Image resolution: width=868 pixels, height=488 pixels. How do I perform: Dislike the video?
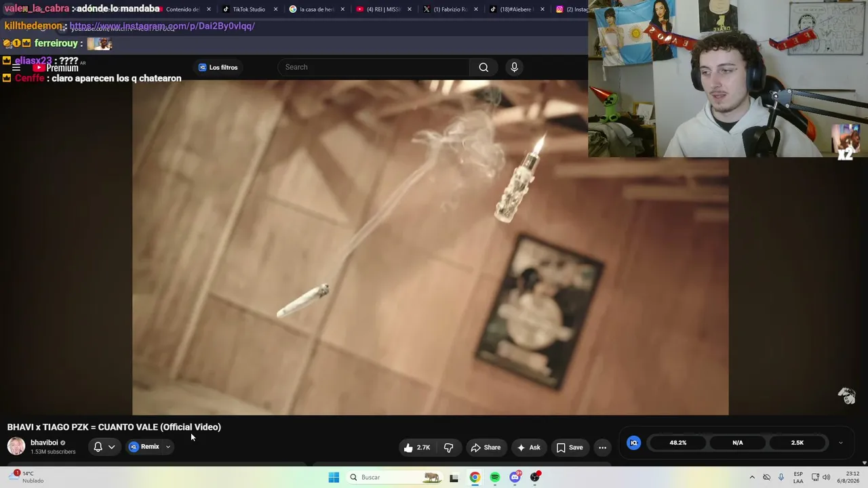click(x=448, y=447)
